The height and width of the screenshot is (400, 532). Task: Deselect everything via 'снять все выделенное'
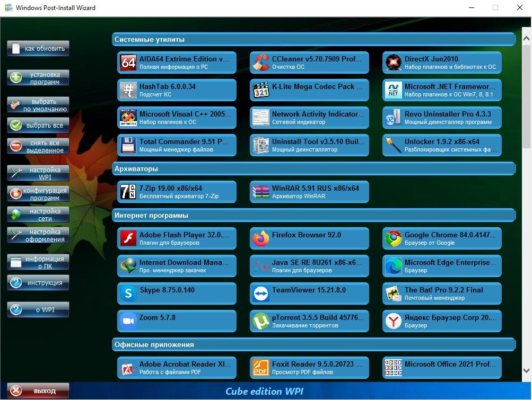pyautogui.click(x=38, y=146)
